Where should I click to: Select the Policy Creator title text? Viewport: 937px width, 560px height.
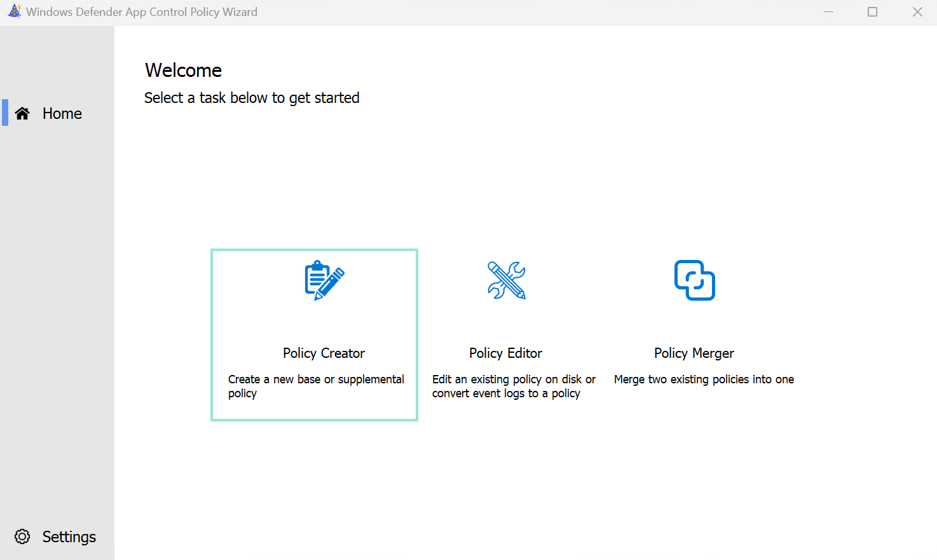324,353
